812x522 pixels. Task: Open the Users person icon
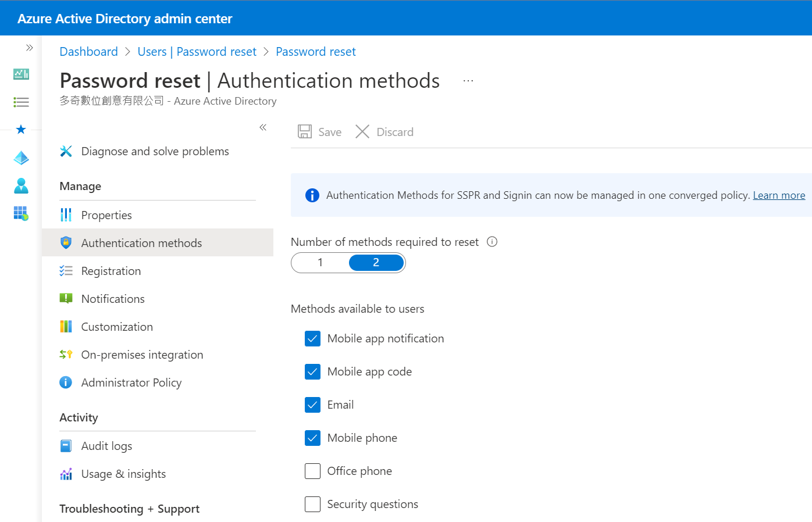(21, 185)
